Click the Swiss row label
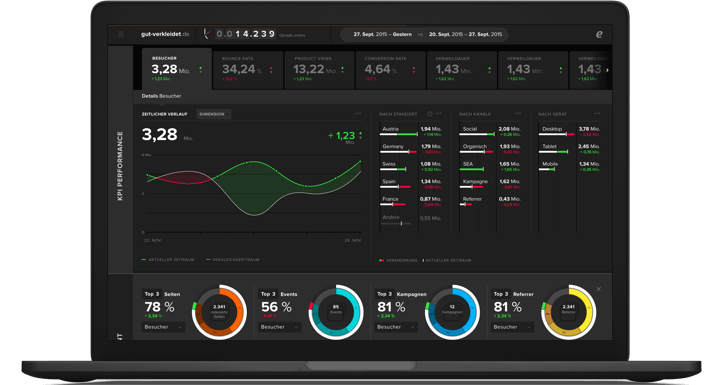The height and width of the screenshot is (385, 706). click(389, 164)
